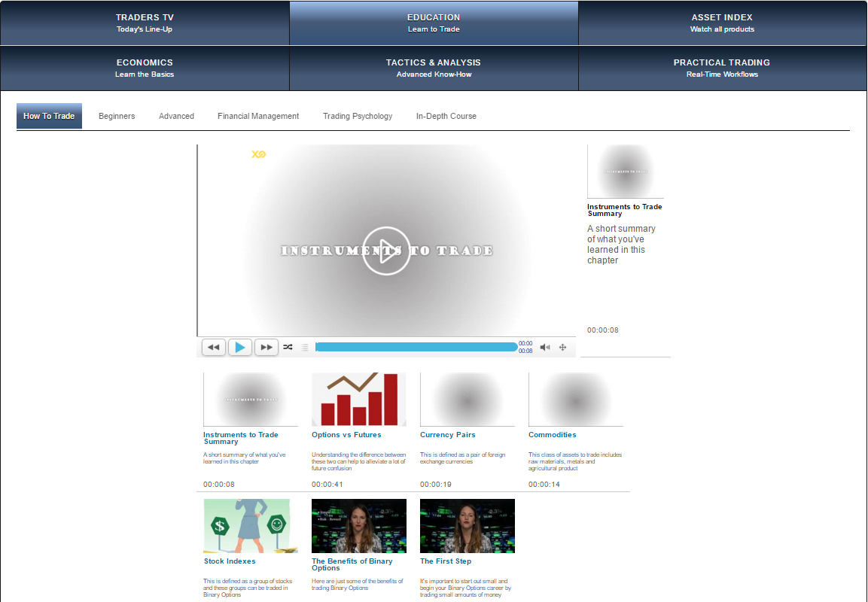Click The First Step description text
868x602 pixels.
[x=465, y=588]
